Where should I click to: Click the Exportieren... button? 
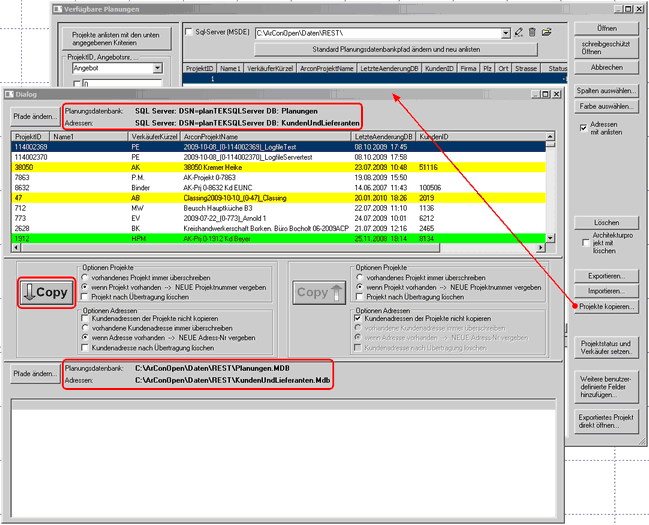[606, 274]
